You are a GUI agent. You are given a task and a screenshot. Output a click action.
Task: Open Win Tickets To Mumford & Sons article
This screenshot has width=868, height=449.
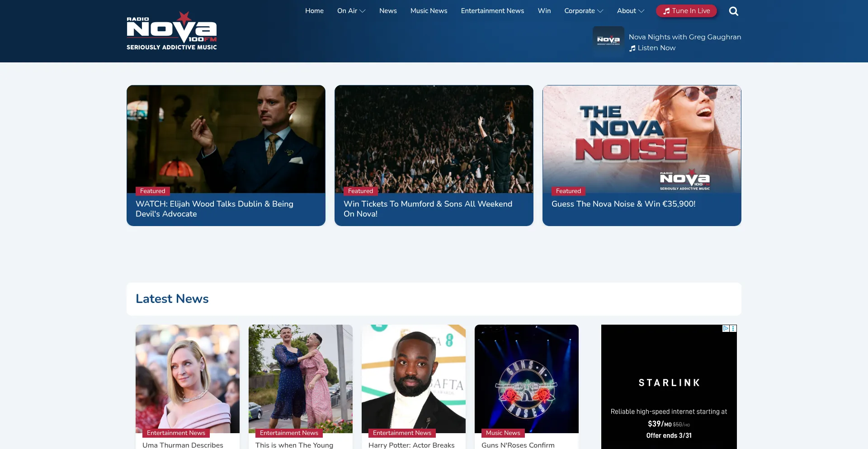coord(428,209)
